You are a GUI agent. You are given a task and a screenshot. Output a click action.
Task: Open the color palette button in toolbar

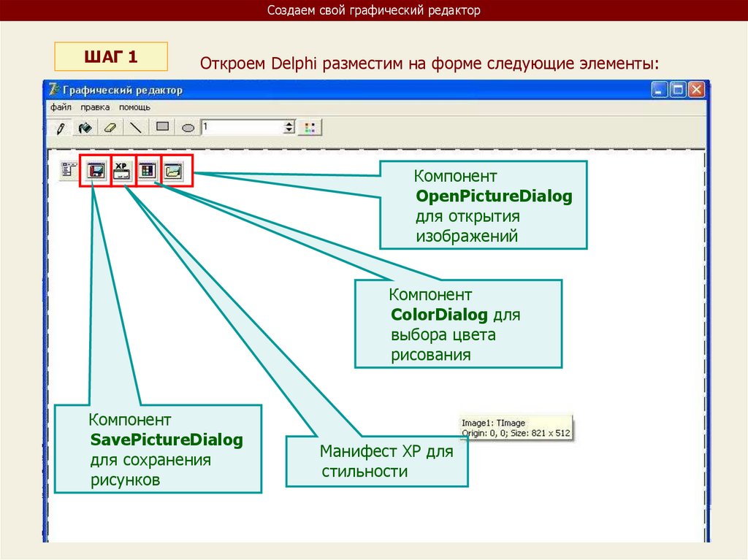[x=310, y=128]
